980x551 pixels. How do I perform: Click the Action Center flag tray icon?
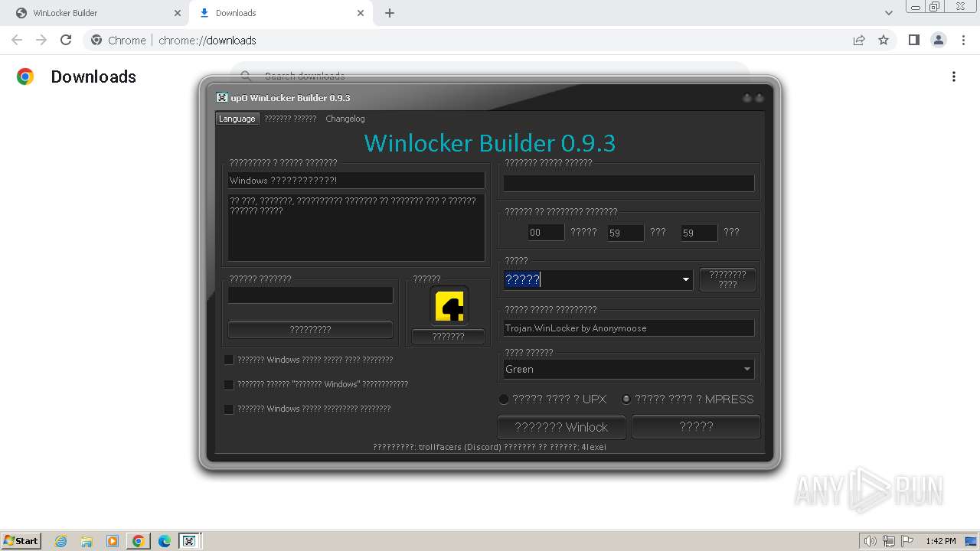pyautogui.click(x=907, y=541)
